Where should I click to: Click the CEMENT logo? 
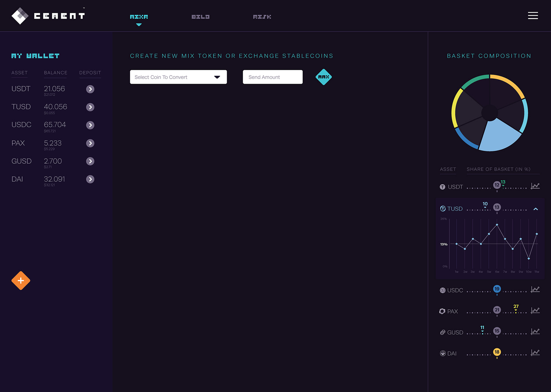tap(48, 16)
